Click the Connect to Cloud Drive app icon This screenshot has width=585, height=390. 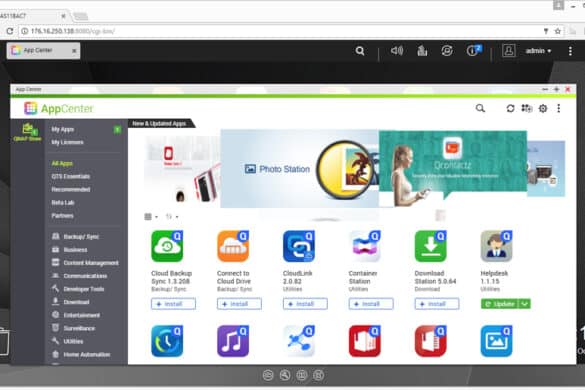[x=233, y=246]
